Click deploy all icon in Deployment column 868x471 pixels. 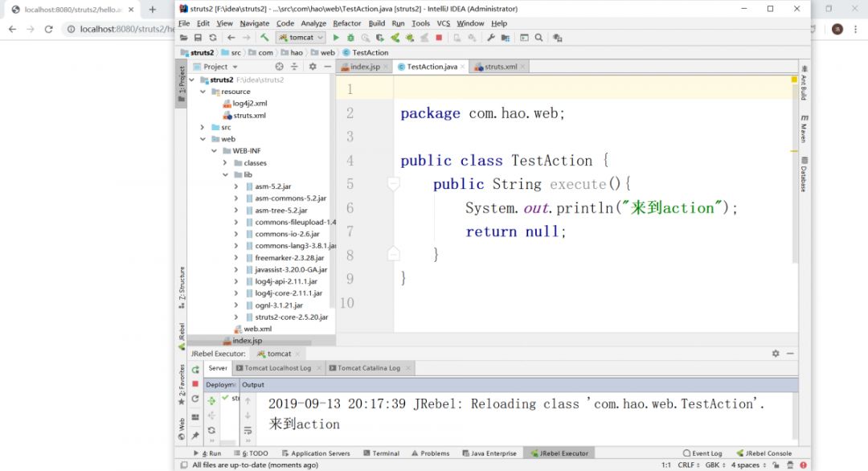coord(211,401)
